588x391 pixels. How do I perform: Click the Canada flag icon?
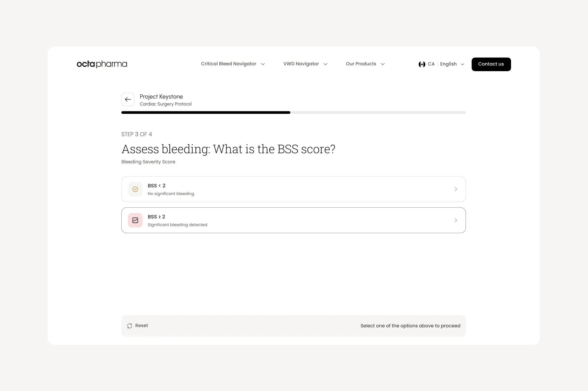click(x=422, y=64)
